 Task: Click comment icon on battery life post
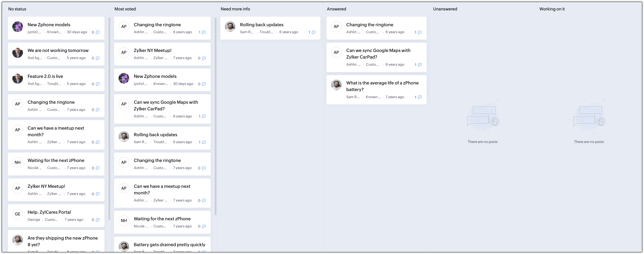420,97
